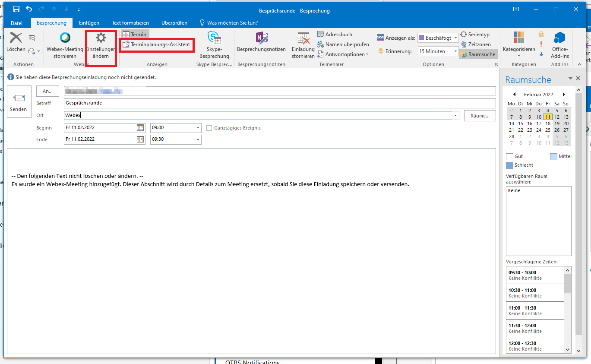
Task: Click Einladung stornieren
Action: pos(303,45)
